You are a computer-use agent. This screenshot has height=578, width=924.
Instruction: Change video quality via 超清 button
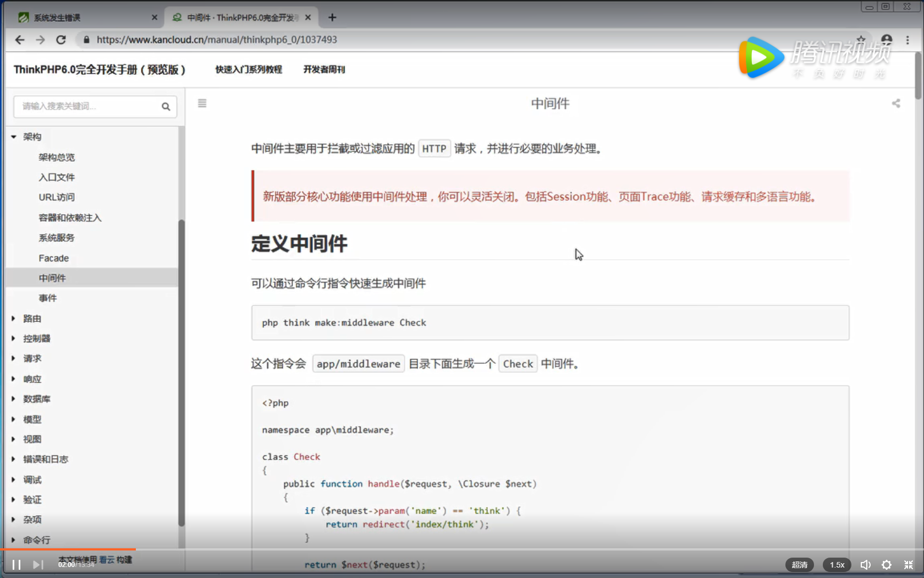point(799,565)
